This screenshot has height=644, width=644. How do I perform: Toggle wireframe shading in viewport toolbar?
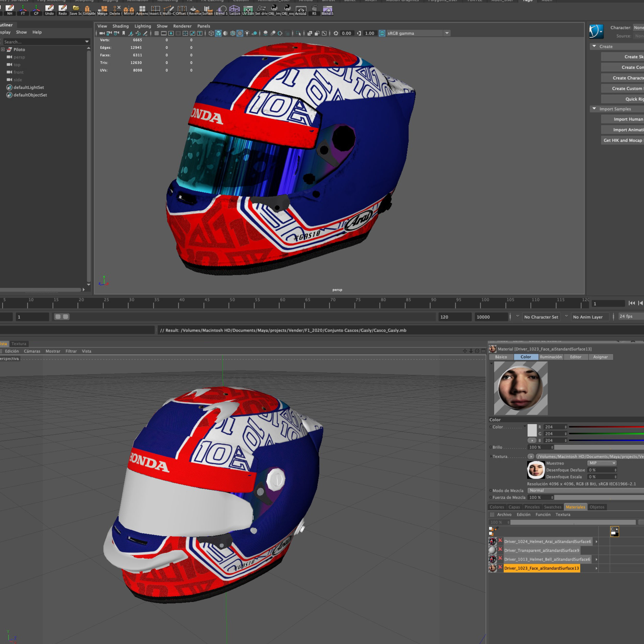pos(211,33)
